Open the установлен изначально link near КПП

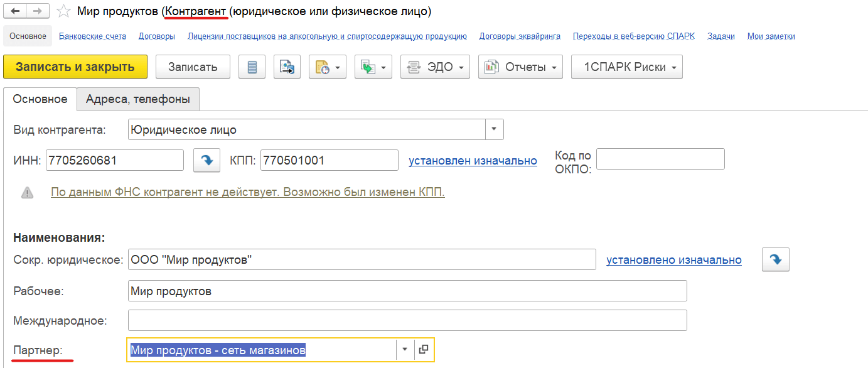(473, 160)
